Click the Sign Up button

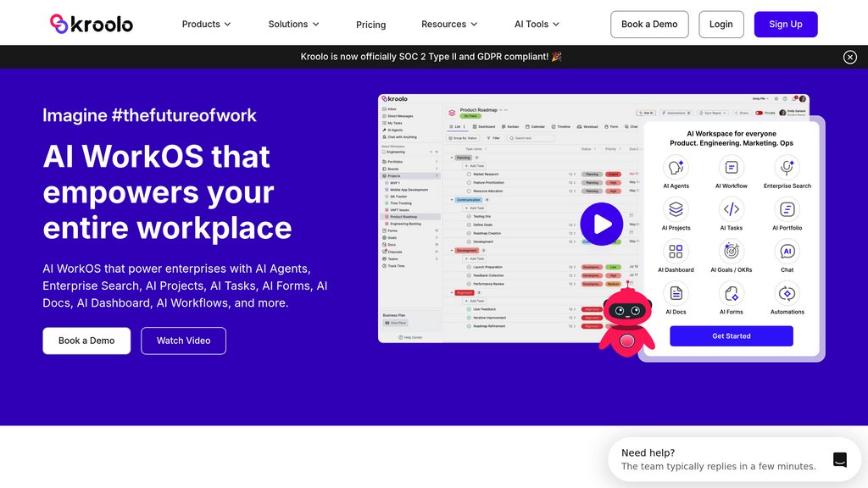tap(785, 25)
